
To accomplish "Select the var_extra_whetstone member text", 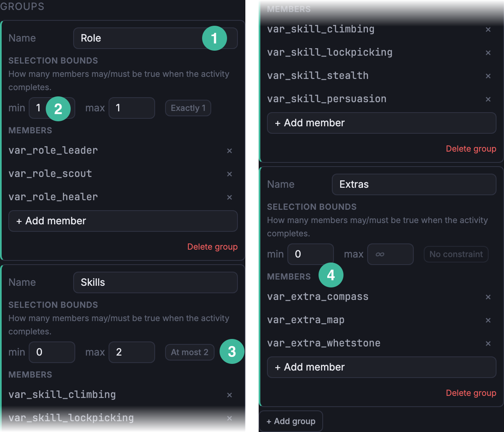I will [x=324, y=343].
